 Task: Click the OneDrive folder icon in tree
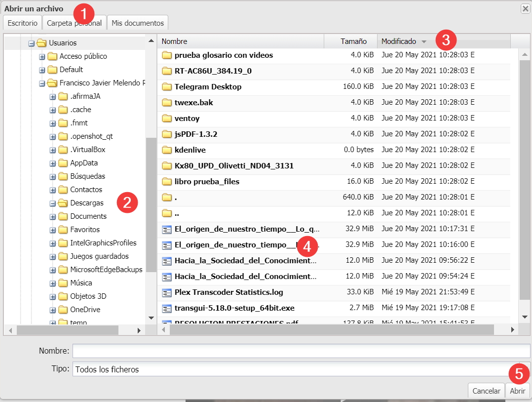click(63, 310)
